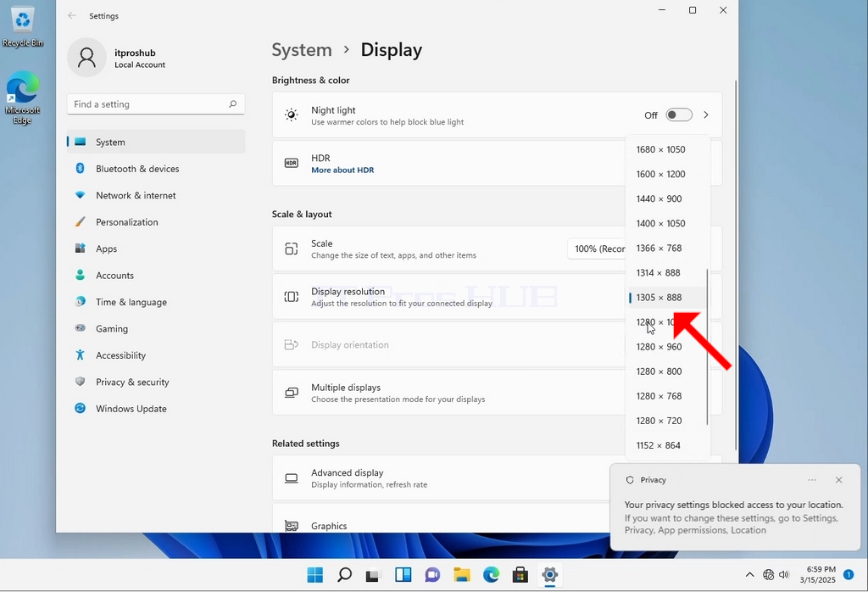This screenshot has height=592, width=868.
Task: Open taskbar Search
Action: pos(344,575)
